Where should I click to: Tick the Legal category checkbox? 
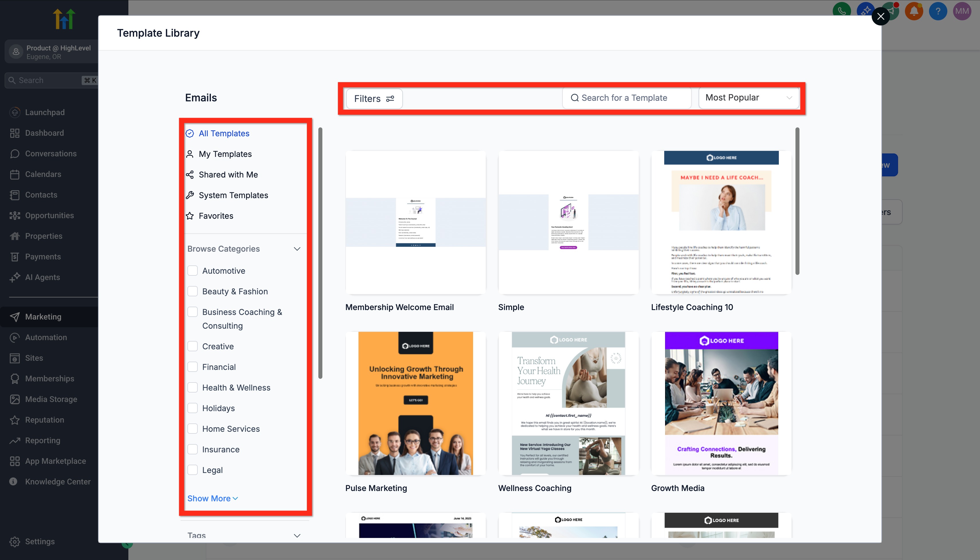pyautogui.click(x=193, y=470)
